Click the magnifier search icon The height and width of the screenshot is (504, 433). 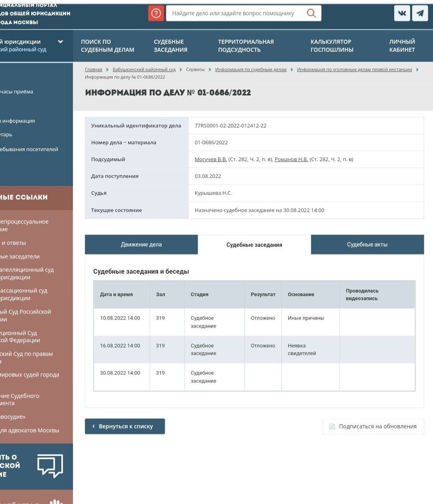coord(311,13)
